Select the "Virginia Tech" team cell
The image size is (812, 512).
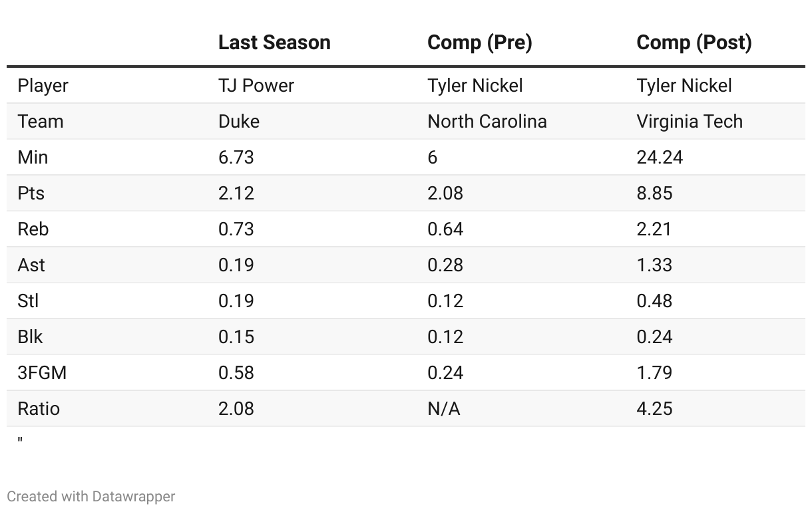click(689, 122)
